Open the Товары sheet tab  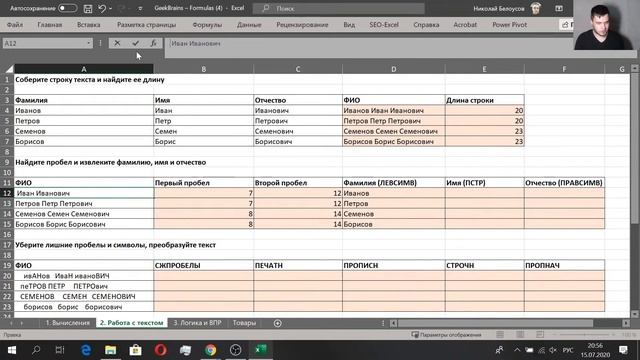pyautogui.click(x=244, y=323)
